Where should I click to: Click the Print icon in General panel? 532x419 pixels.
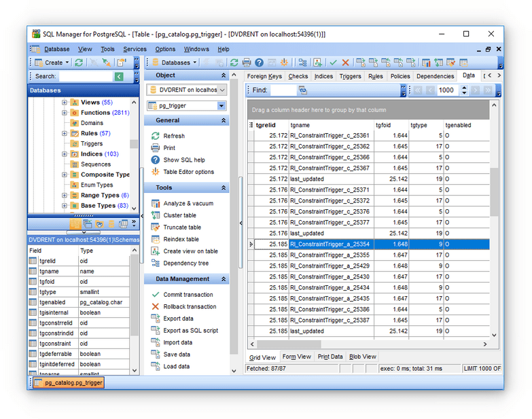pos(156,148)
